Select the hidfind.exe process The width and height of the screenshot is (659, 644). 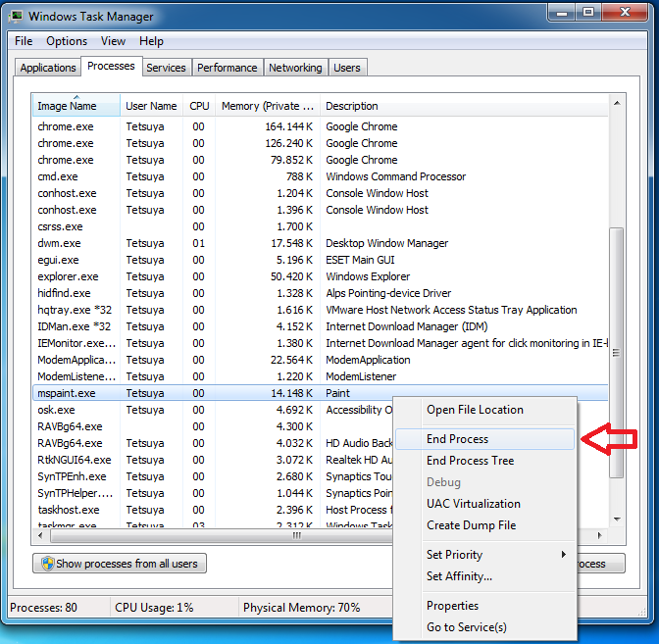tap(321, 293)
